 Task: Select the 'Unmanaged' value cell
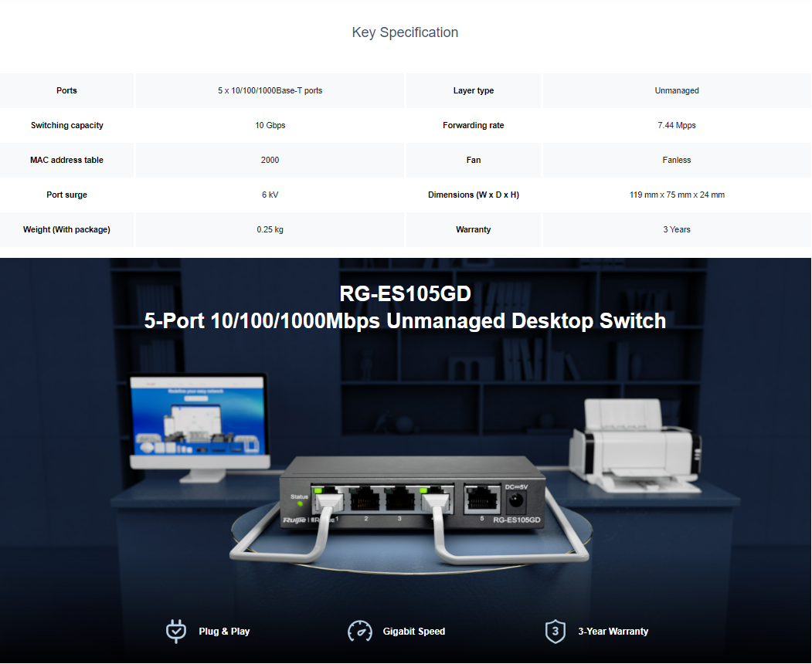[676, 90]
